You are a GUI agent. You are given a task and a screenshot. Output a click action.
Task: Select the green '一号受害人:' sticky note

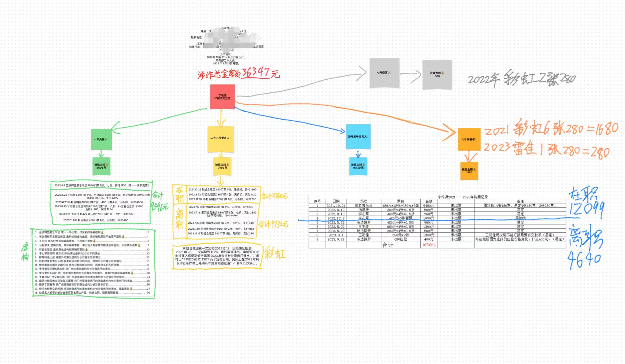click(101, 139)
